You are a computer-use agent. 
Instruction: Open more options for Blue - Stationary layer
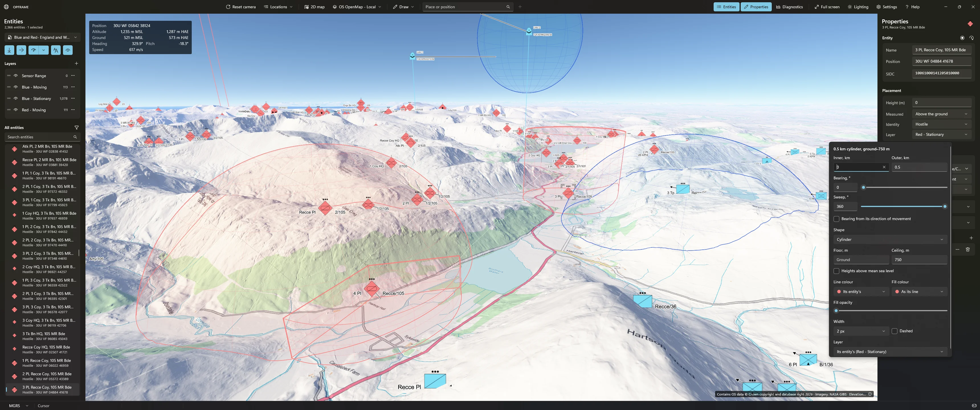73,98
